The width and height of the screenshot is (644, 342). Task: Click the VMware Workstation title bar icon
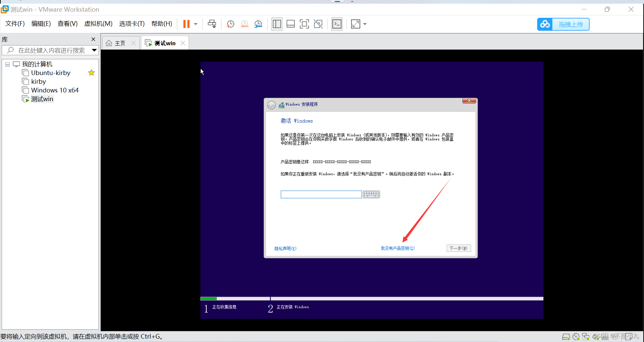tap(5, 9)
